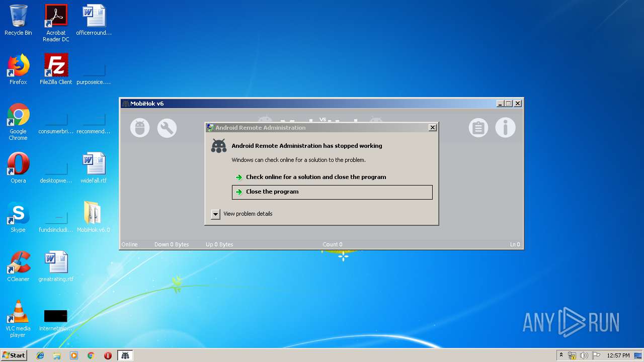The image size is (644, 362).
Task: Click Count 0 status bar entry
Action: tap(333, 244)
